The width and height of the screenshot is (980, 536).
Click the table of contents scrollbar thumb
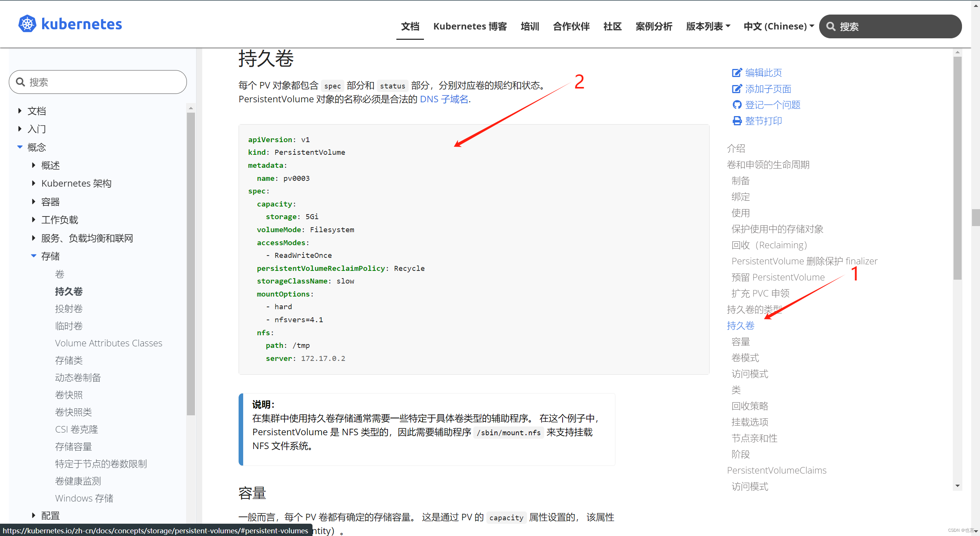(957, 169)
